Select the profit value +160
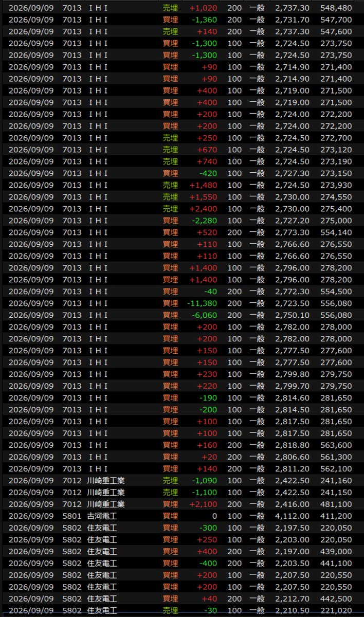 207,445
